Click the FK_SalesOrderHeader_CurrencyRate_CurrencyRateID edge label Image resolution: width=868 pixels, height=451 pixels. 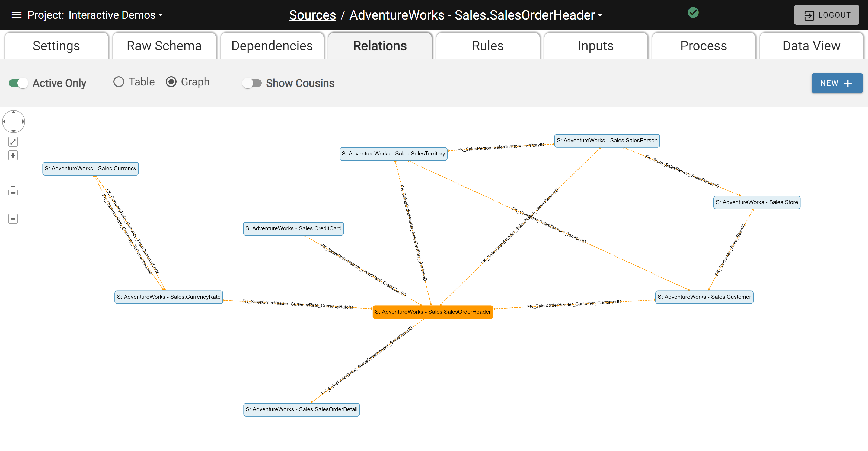(x=298, y=304)
